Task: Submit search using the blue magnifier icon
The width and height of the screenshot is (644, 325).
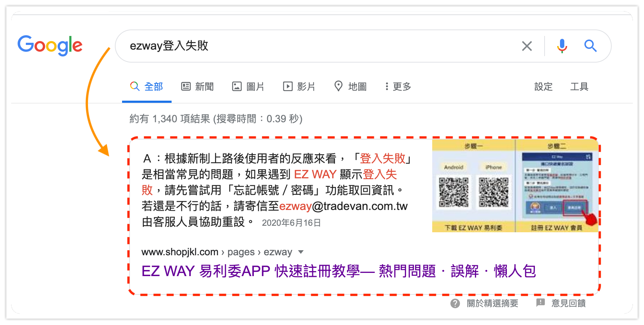Action: pos(590,46)
